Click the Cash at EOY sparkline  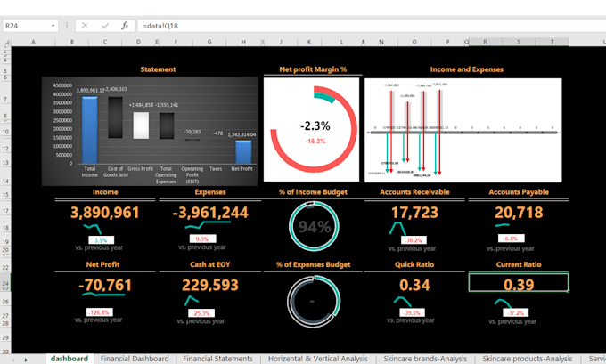point(192,300)
